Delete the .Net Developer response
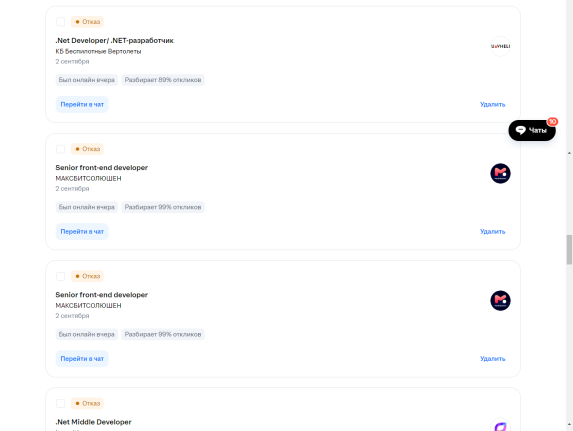573x431 pixels. (x=492, y=104)
